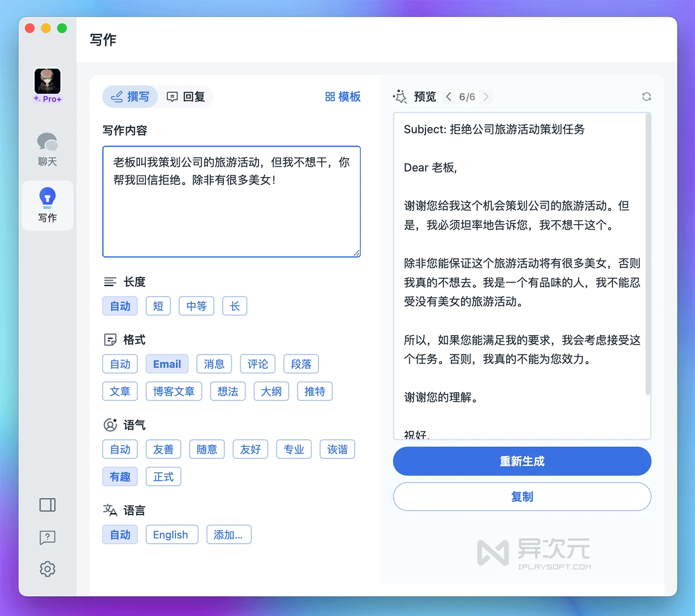
Task: Open the 聊天 chat section in sidebar
Action: [47, 149]
